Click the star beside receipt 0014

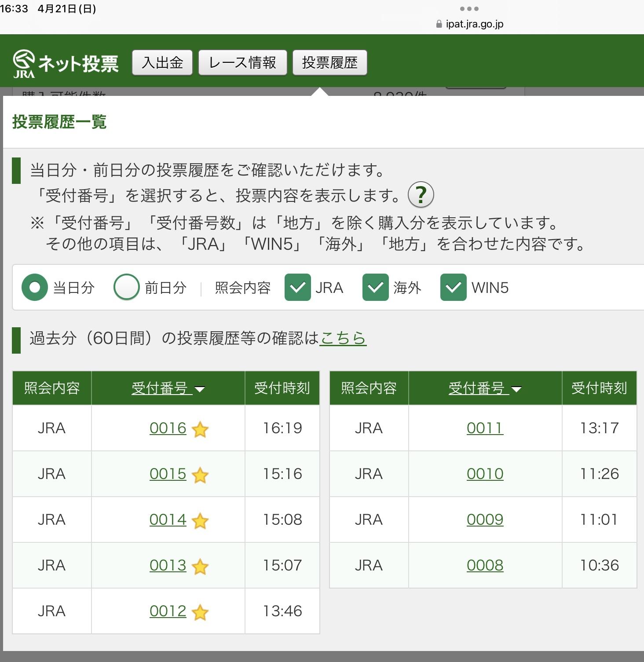tap(200, 521)
